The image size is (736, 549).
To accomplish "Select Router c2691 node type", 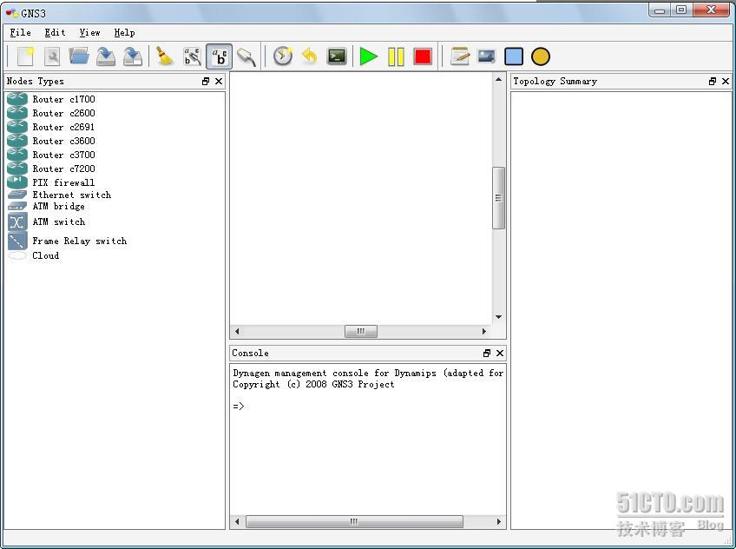I will pos(63,127).
